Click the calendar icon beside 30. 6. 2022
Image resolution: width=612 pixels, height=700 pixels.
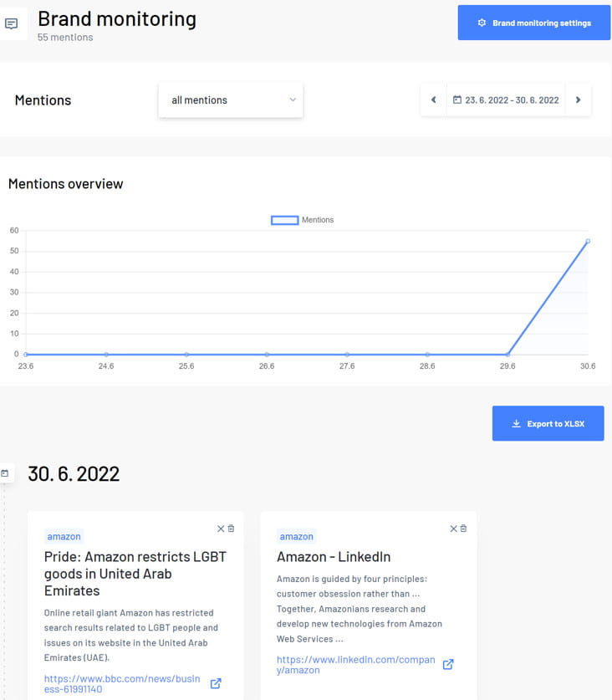coord(5,473)
